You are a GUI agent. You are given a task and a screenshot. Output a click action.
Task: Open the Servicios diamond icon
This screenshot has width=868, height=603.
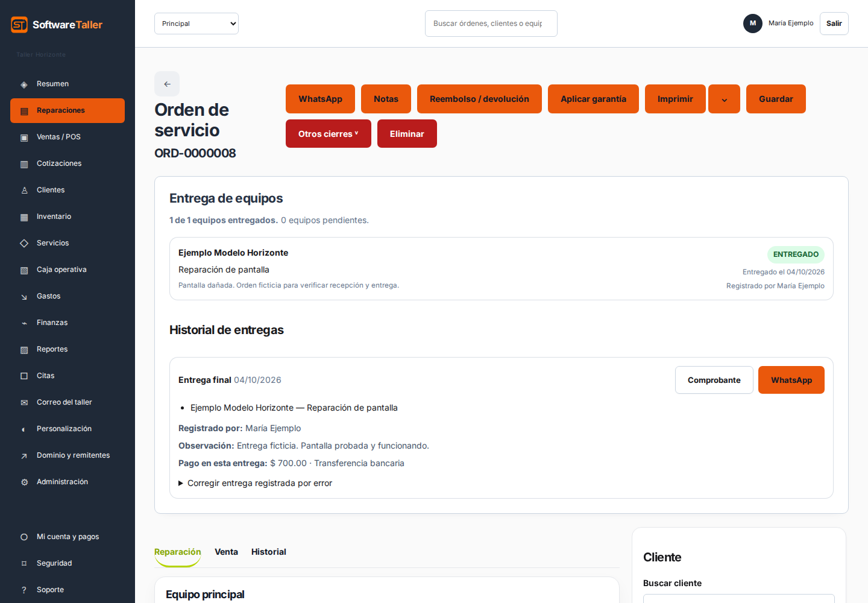point(24,244)
